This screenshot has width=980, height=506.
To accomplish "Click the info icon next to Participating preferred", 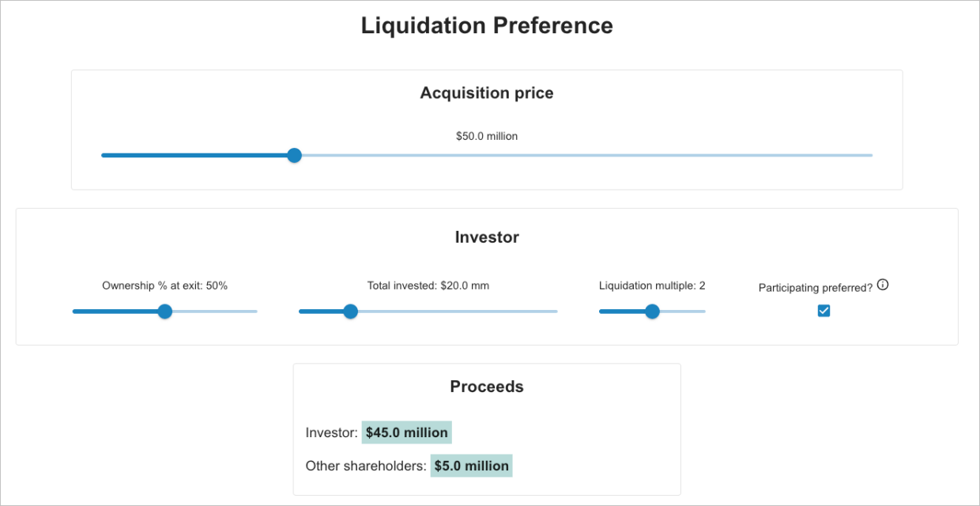I will click(x=883, y=284).
